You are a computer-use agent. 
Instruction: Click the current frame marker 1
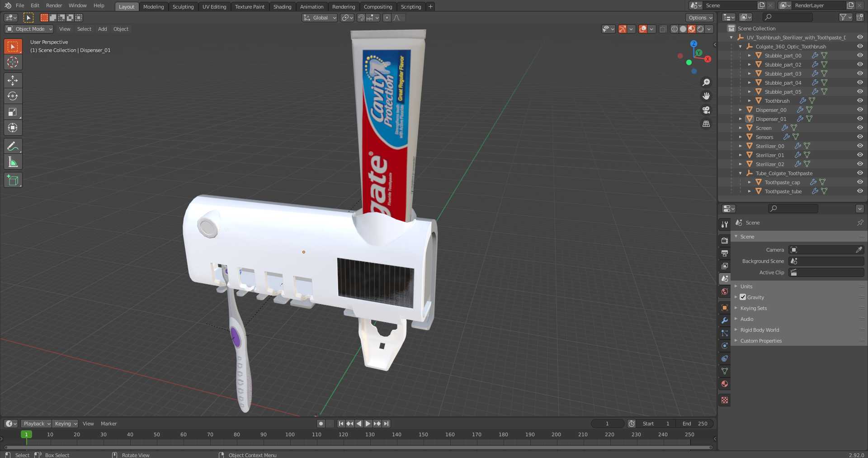26,434
